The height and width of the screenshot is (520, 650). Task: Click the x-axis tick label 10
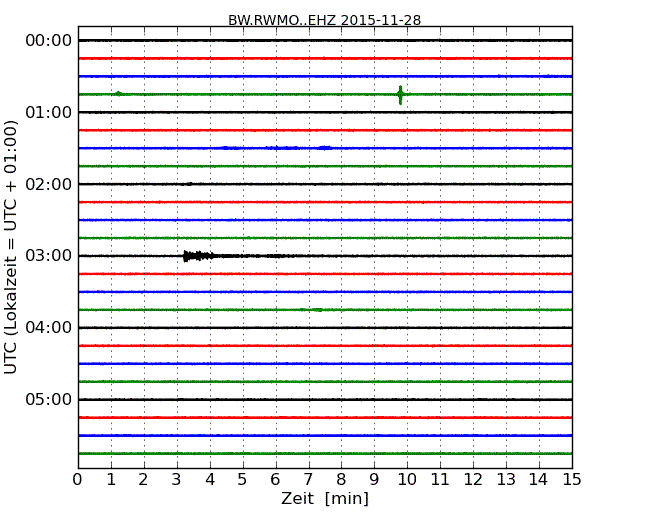[x=407, y=480]
